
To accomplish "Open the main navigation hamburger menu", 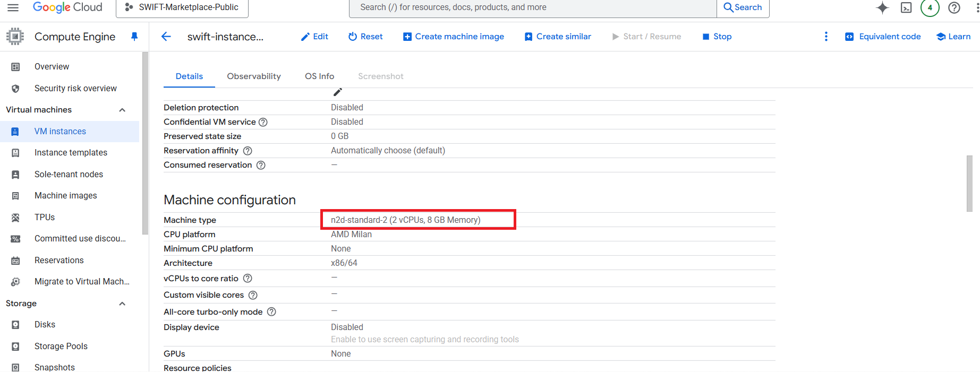I will click(13, 7).
